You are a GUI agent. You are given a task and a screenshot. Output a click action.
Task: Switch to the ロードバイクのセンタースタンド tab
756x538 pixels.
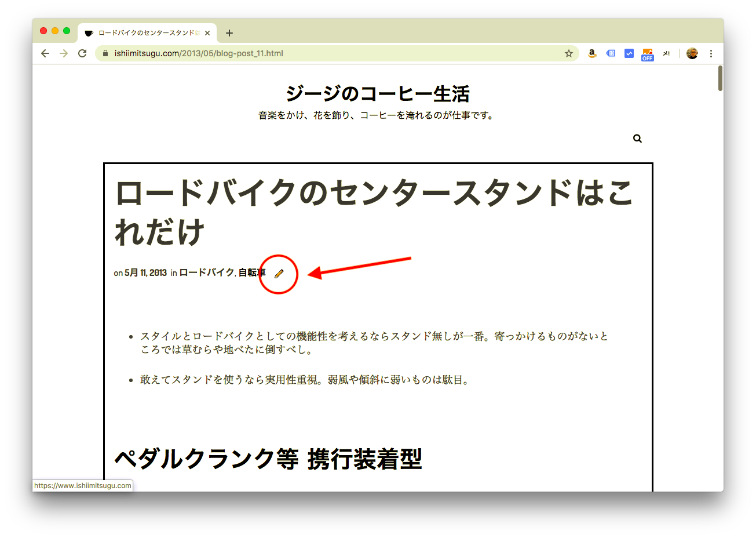click(x=142, y=33)
